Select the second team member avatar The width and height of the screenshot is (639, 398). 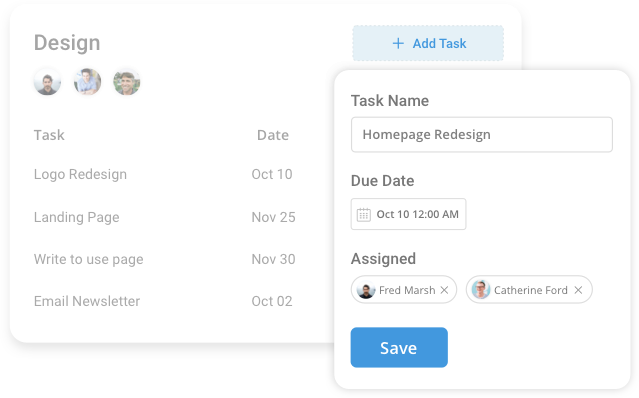coord(87,82)
